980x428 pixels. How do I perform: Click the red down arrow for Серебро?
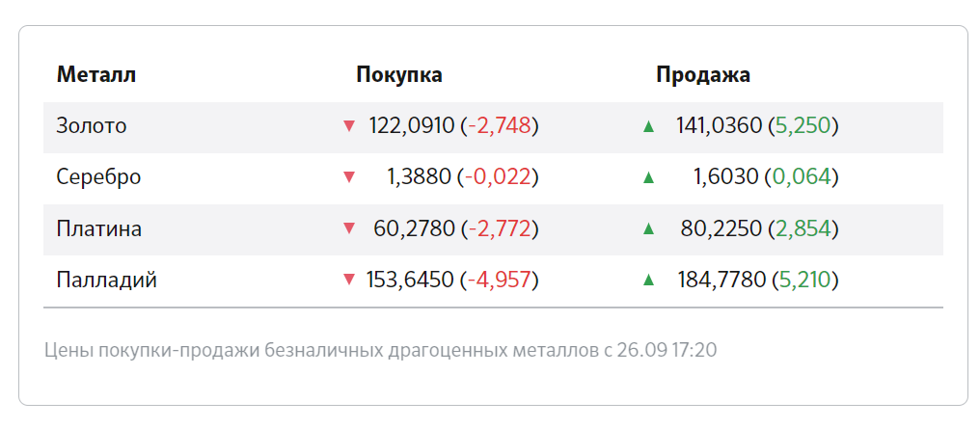349,177
